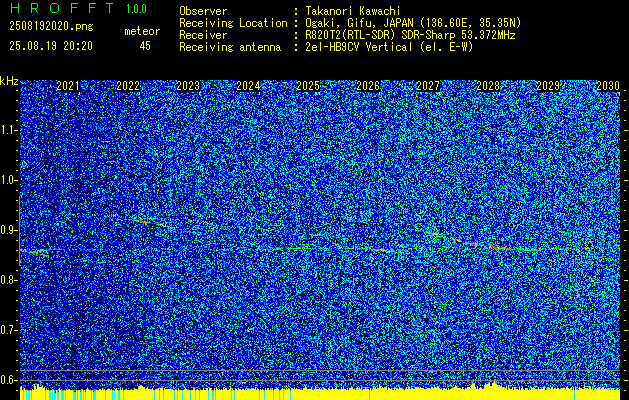Click time marker 2028
Image resolution: width=629 pixels, height=400 pixels.
coord(488,86)
